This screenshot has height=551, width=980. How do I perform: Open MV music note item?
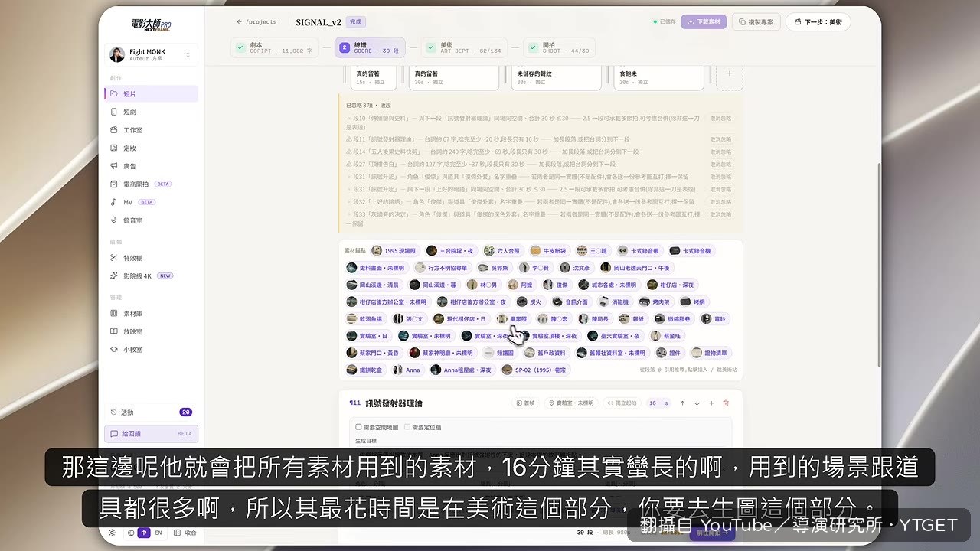point(151,202)
